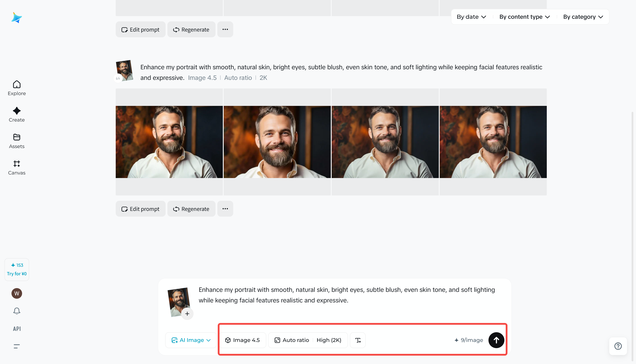Open Auto ratio High (2K) settings
Image resolution: width=636 pixels, height=364 pixels.
(308, 340)
